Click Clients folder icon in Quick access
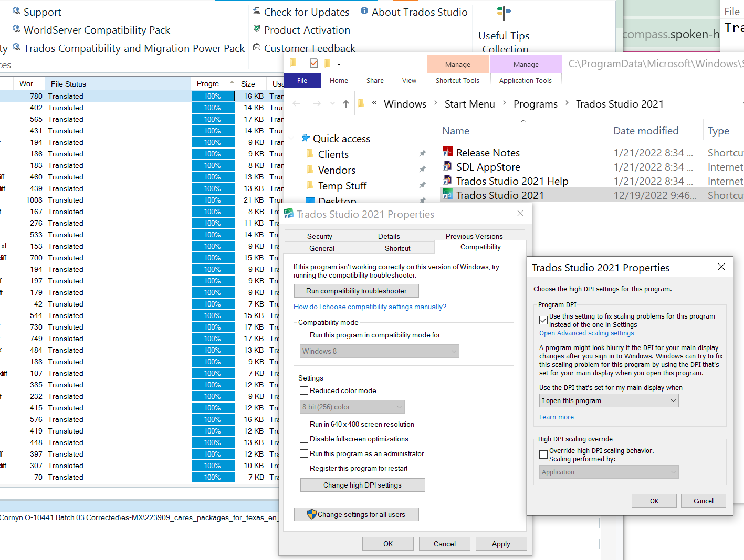The width and height of the screenshot is (744, 560). (x=310, y=153)
